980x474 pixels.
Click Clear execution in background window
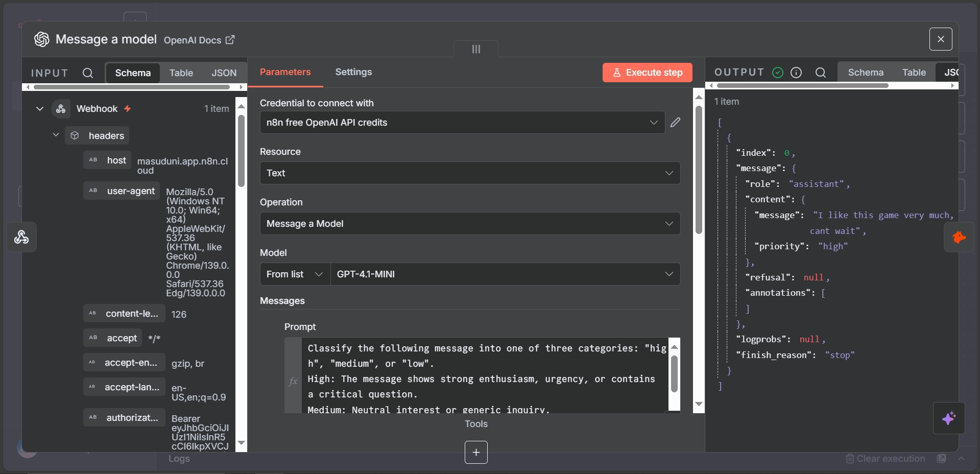pos(886,459)
